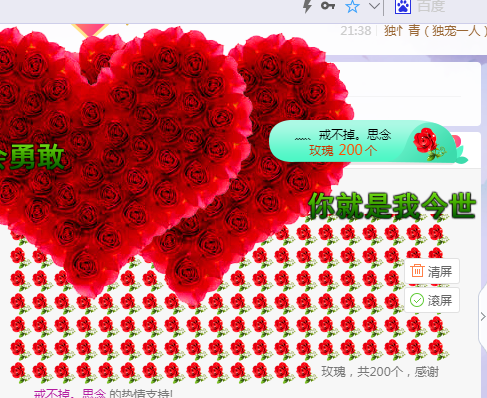
Task: Click the 清屏 clear screen button
Action: tap(432, 271)
